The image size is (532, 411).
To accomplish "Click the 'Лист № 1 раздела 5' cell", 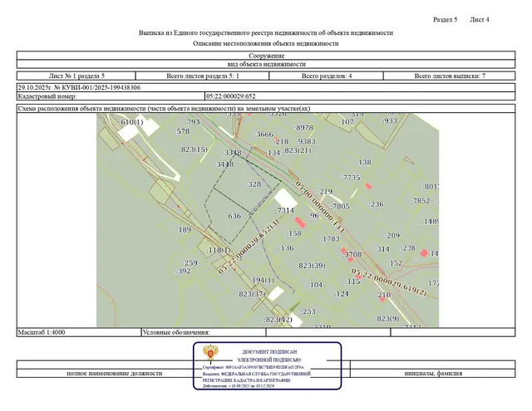I will click(x=76, y=76).
